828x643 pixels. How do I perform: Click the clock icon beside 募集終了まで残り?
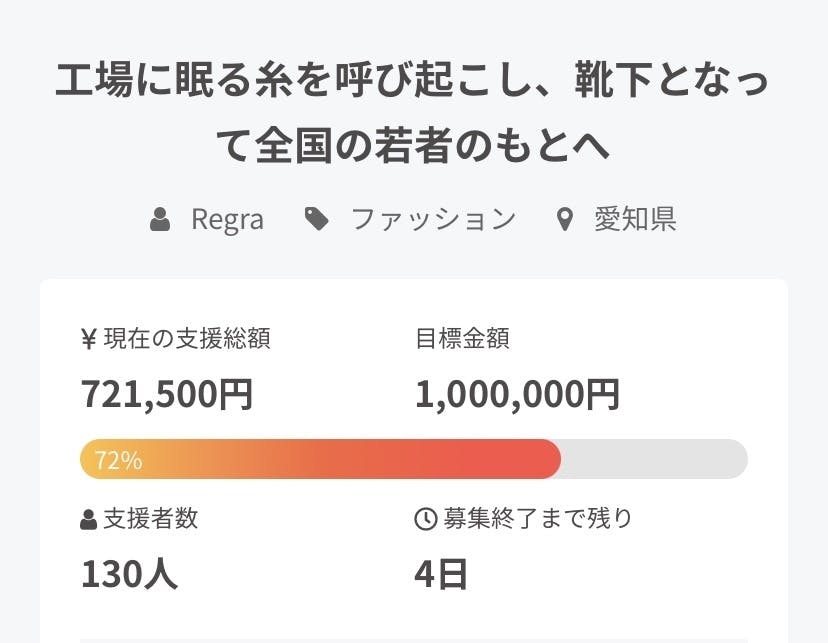pyautogui.click(x=425, y=519)
